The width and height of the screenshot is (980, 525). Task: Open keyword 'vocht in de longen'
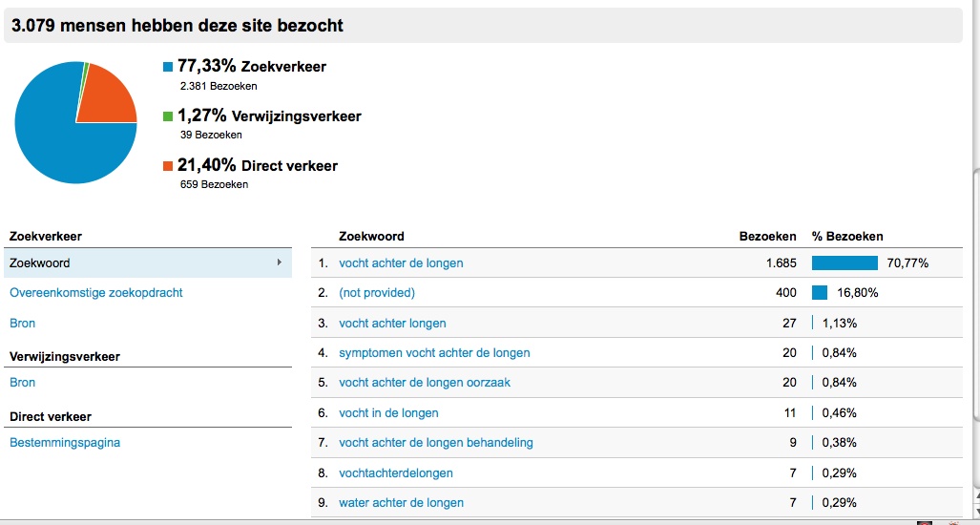388,413
